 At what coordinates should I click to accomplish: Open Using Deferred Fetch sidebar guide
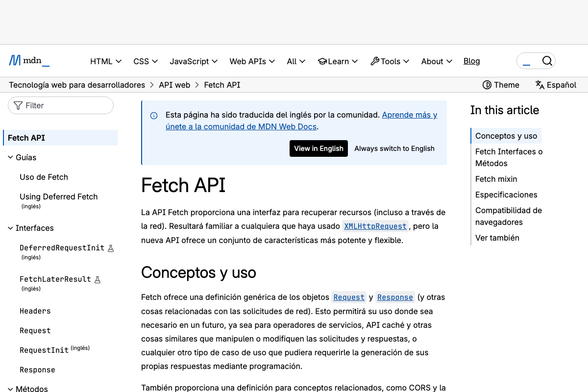(59, 196)
